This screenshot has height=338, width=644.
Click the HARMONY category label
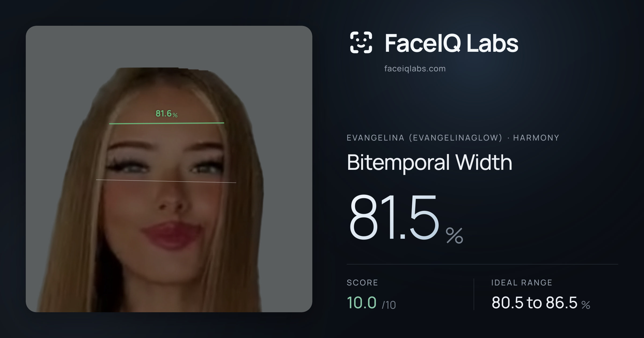pyautogui.click(x=536, y=138)
